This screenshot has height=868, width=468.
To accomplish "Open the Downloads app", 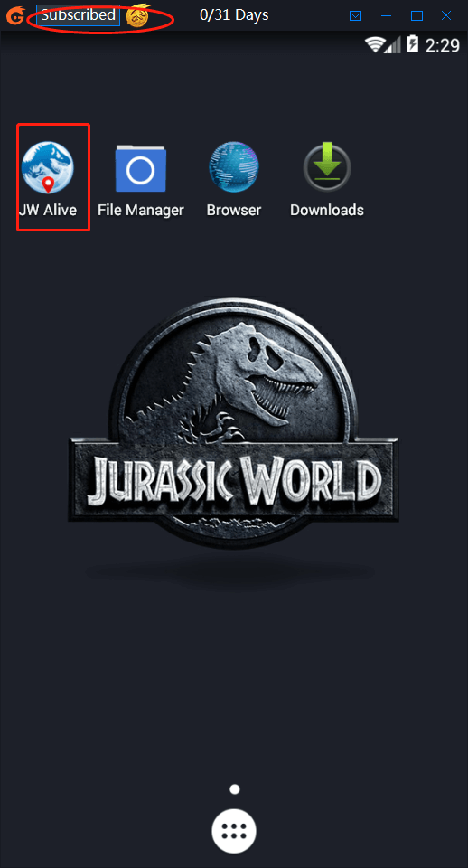I will tap(327, 167).
